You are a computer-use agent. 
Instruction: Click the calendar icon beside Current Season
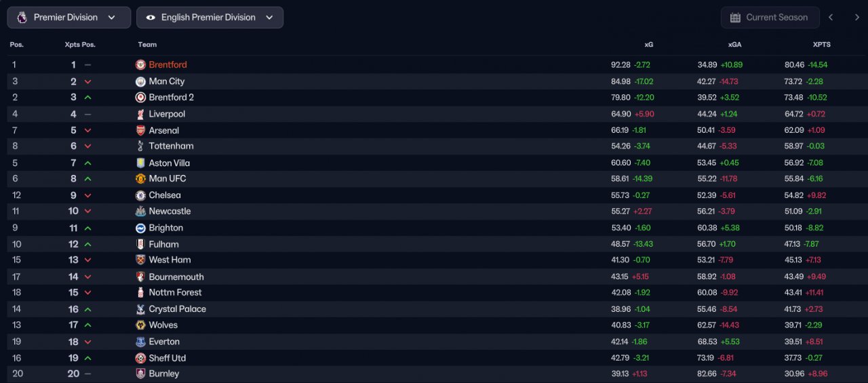tap(735, 18)
